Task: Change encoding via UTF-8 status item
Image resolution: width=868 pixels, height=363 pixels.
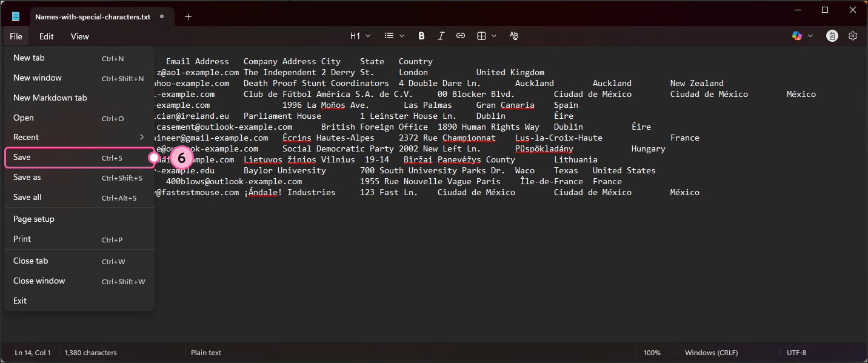Action: [796, 352]
